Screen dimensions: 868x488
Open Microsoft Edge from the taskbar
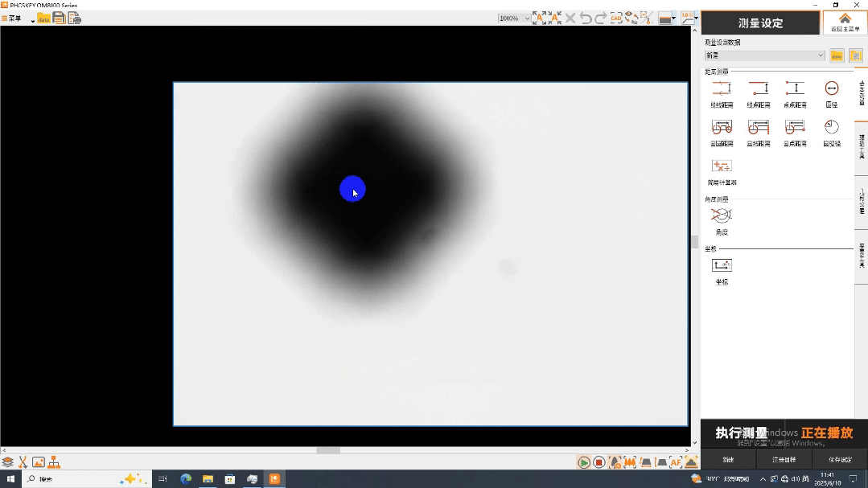click(x=186, y=478)
